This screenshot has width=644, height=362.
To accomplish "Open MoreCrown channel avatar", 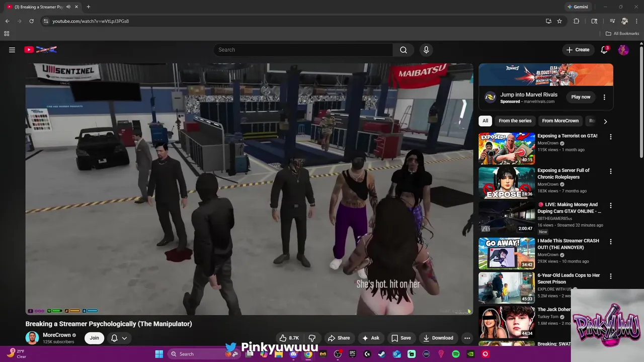I will click(x=32, y=338).
